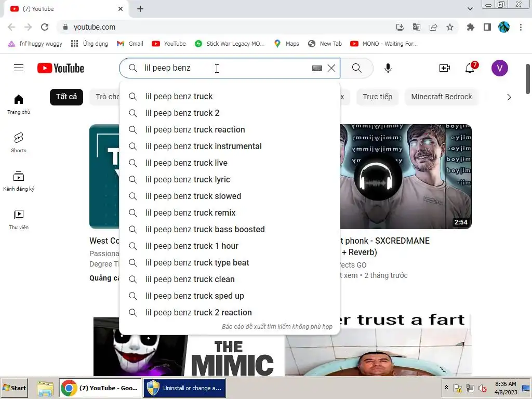Viewport: 532px width, 399px height.
Task: Switch to 'Uninstall or change a...' taskbar window
Action: (x=184, y=388)
